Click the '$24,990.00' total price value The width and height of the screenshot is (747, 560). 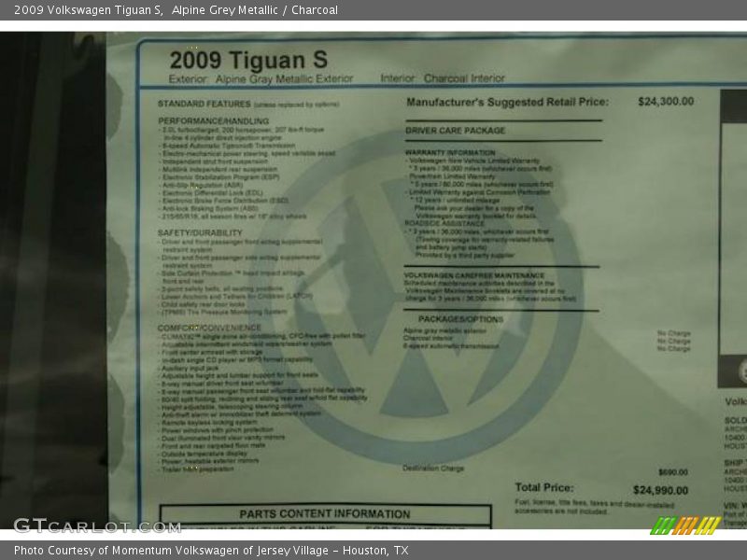(660, 490)
